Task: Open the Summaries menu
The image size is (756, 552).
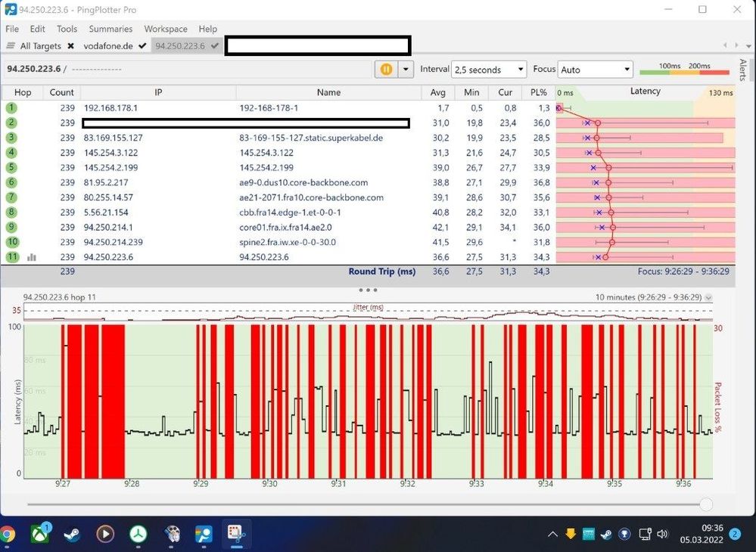Action: point(110,29)
